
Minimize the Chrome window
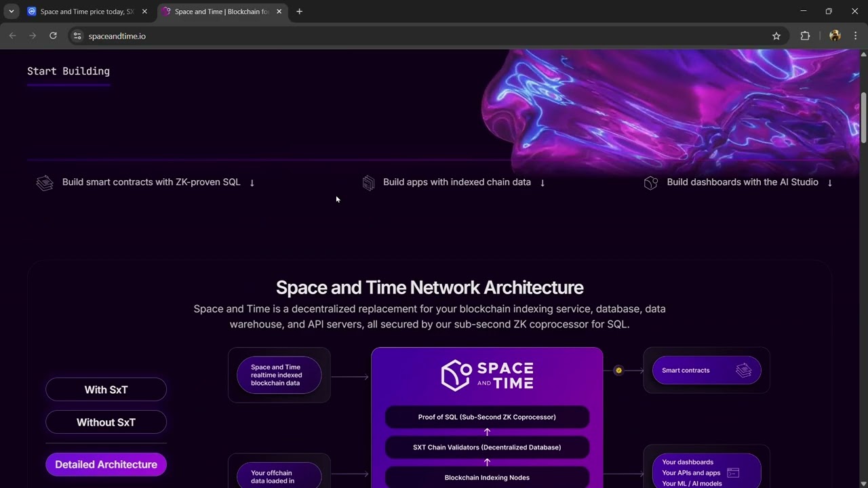click(x=803, y=12)
